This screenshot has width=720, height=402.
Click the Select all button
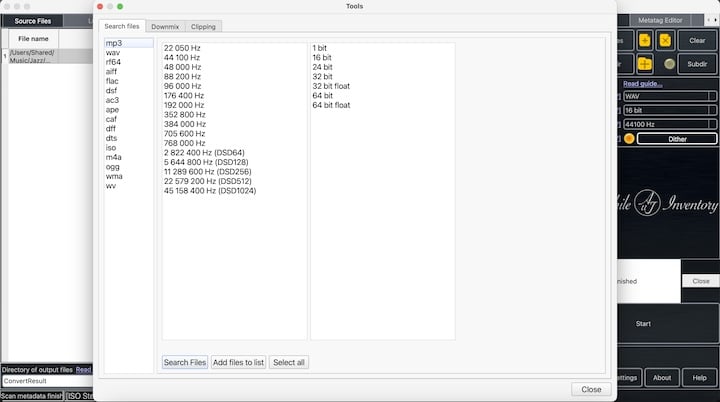pyautogui.click(x=289, y=362)
